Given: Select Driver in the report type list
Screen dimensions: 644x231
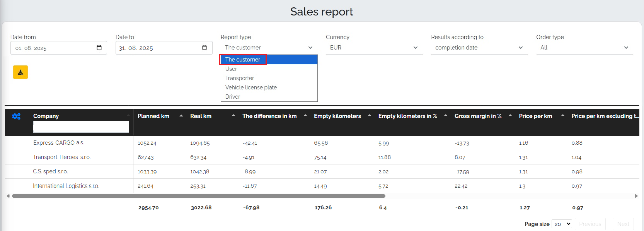Looking at the screenshot, I should [x=233, y=97].
